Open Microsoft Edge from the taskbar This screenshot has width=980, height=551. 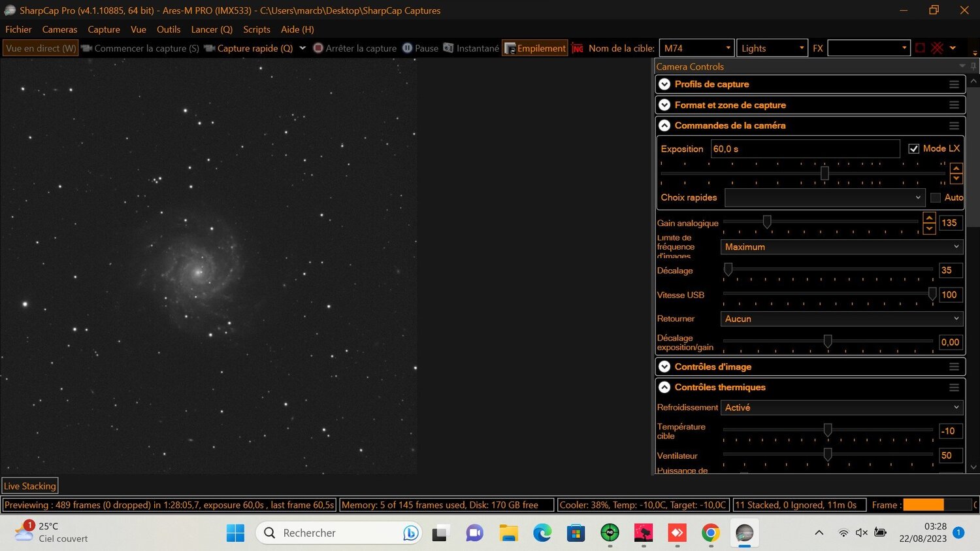click(x=542, y=533)
